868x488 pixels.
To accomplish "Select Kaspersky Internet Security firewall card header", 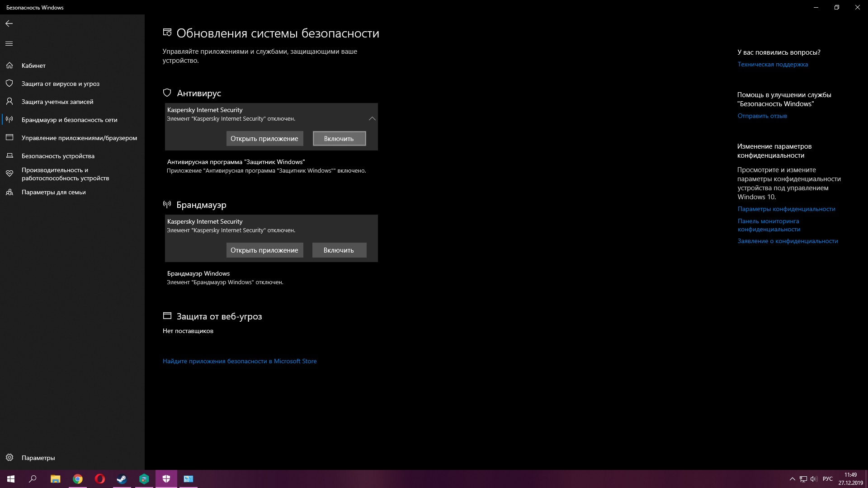I will point(271,226).
